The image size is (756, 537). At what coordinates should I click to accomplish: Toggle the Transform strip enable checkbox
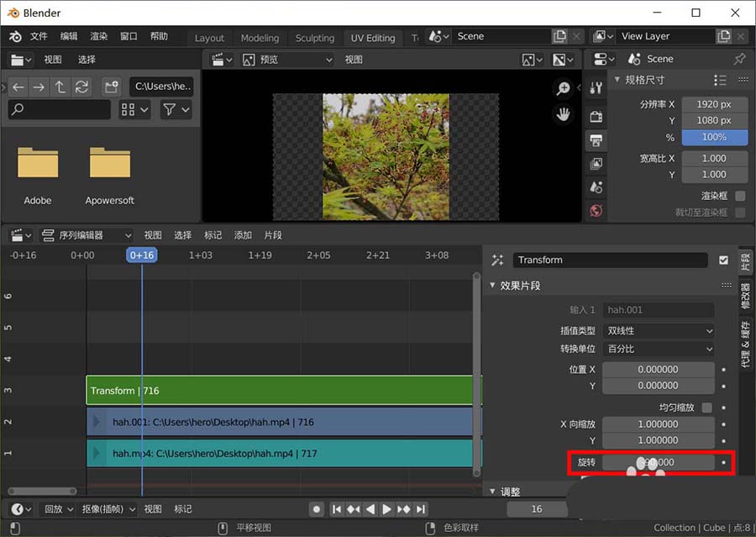(x=723, y=261)
